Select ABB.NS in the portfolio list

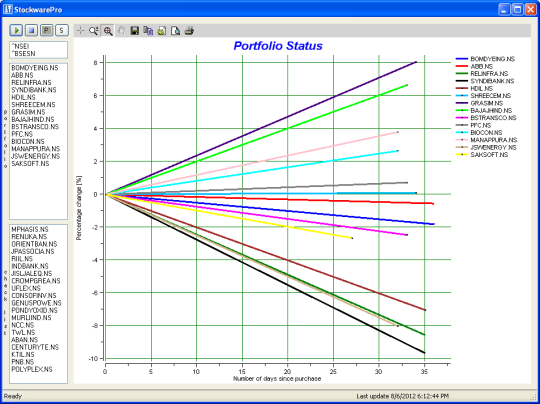[x=22, y=75]
